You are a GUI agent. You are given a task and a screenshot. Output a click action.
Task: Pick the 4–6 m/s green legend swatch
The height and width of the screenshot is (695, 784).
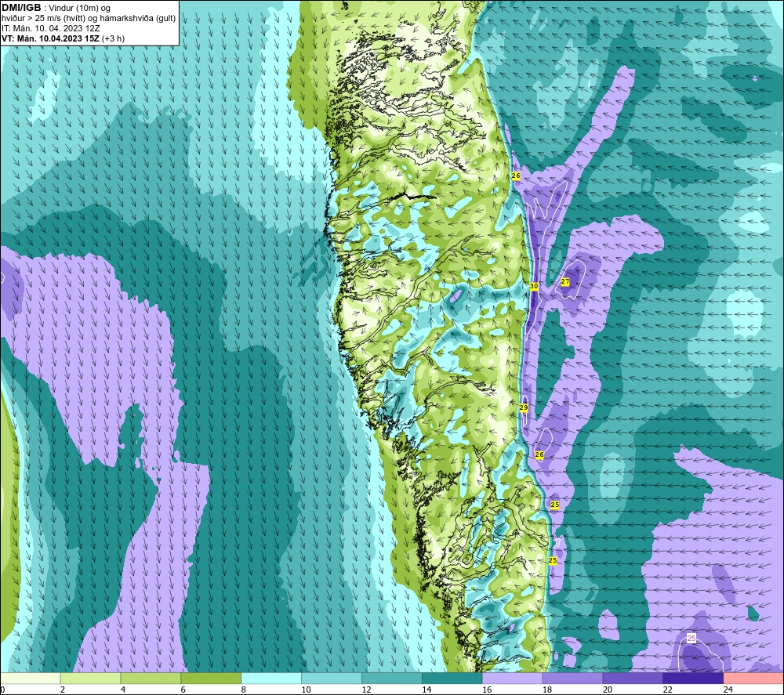coord(151,678)
